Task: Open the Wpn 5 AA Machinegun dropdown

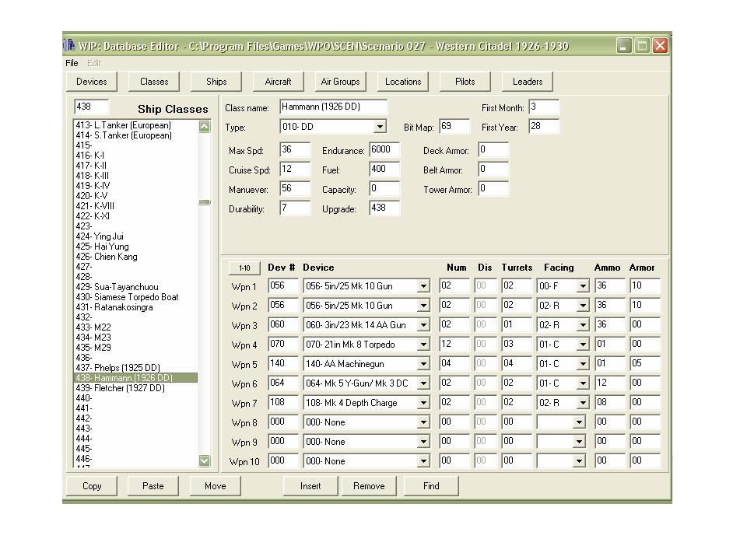Action: [x=423, y=364]
